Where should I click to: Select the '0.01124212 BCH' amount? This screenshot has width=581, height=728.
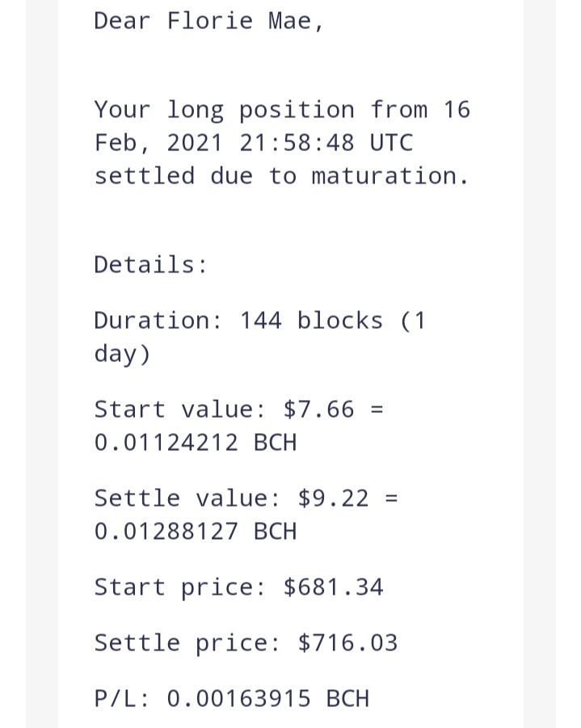click(x=195, y=442)
